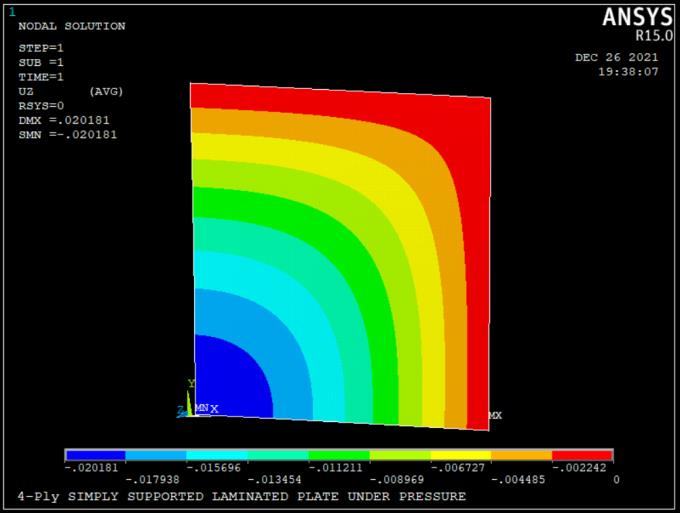The image size is (680, 513).
Task: Click the STEP=1 text
Action: tap(41, 48)
